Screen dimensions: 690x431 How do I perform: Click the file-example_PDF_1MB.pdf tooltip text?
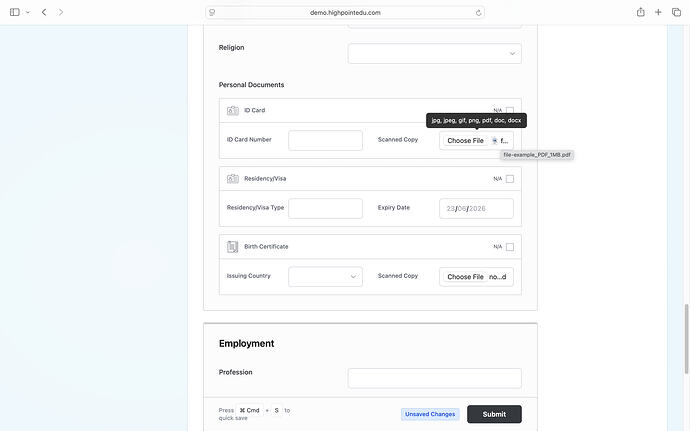pyautogui.click(x=537, y=155)
